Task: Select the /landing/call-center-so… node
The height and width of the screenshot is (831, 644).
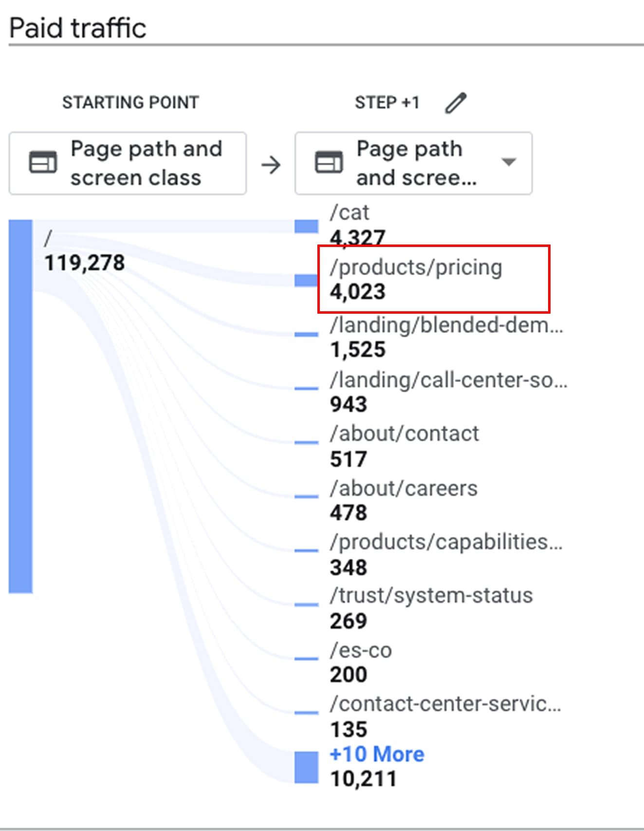Action: coord(448,380)
